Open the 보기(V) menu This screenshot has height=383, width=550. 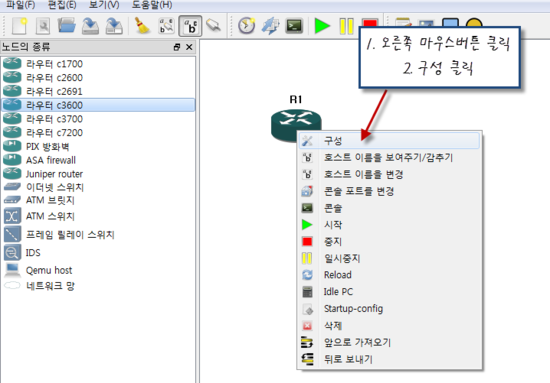coord(104,5)
